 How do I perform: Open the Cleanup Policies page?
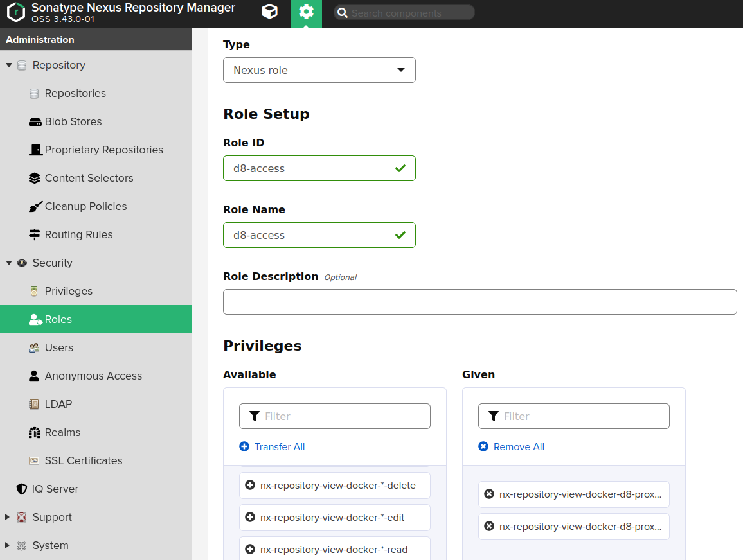[x=81, y=206]
